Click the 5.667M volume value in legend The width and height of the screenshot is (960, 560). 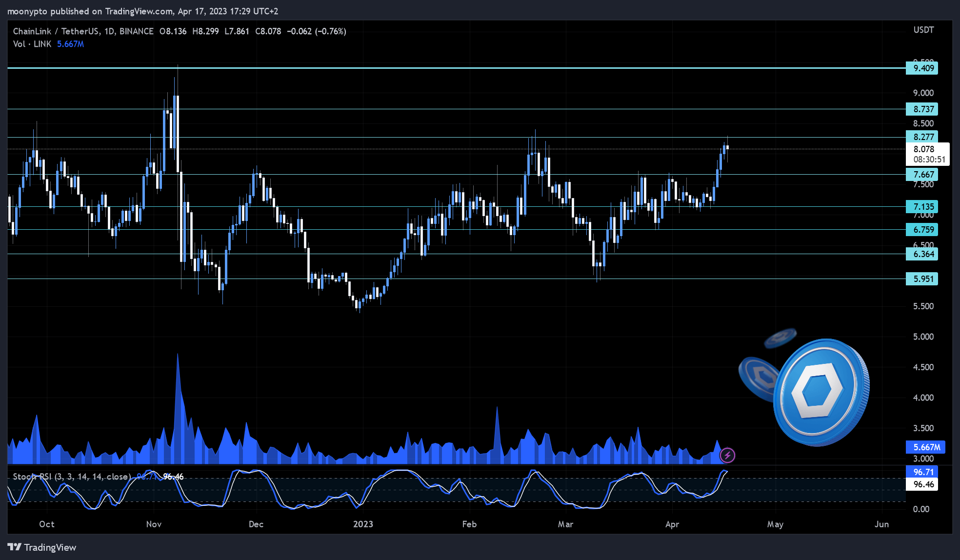coord(70,44)
